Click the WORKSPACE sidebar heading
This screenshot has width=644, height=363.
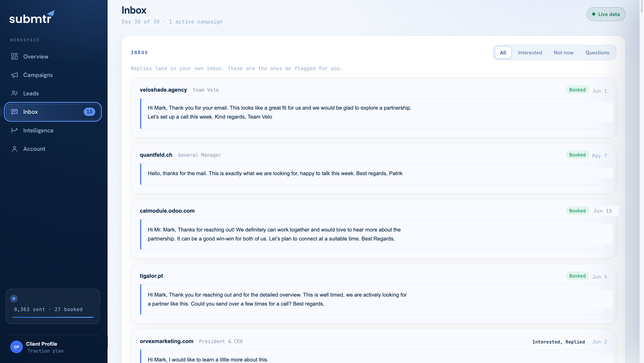click(25, 40)
